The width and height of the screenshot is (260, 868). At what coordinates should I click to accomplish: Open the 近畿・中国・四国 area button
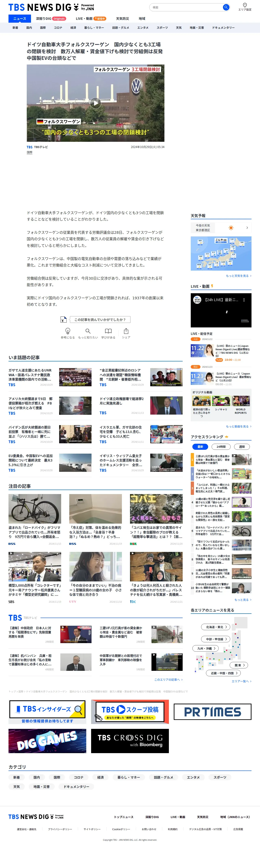click(x=223, y=673)
